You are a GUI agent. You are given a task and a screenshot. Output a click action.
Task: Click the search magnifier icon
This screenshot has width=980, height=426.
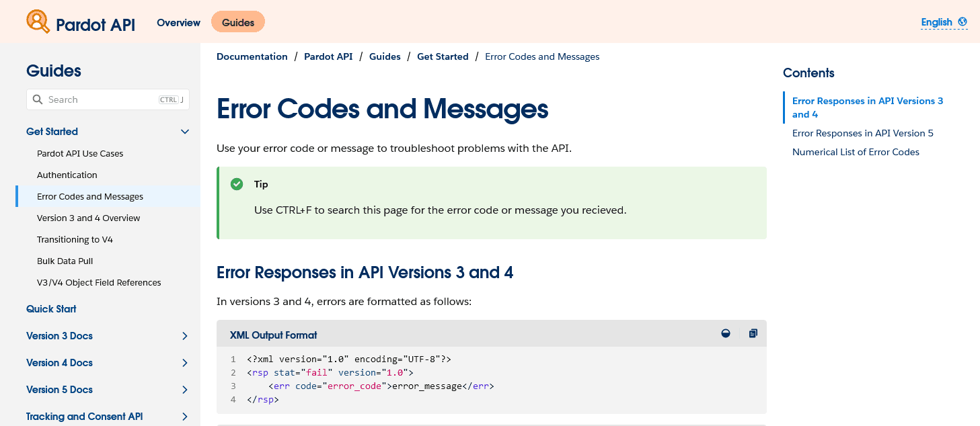pos(38,99)
